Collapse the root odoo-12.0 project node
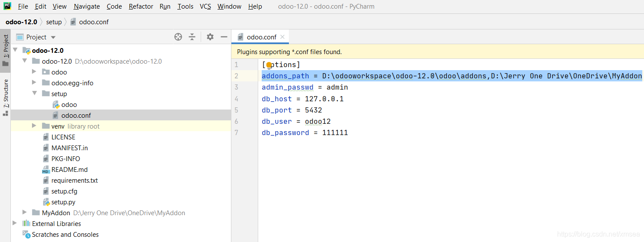The image size is (644, 242). pos(16,50)
